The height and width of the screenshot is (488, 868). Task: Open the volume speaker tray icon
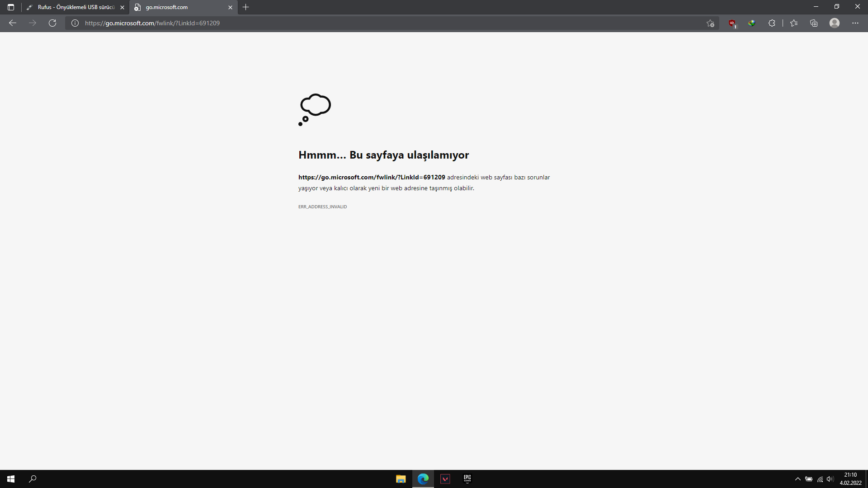[830, 479]
